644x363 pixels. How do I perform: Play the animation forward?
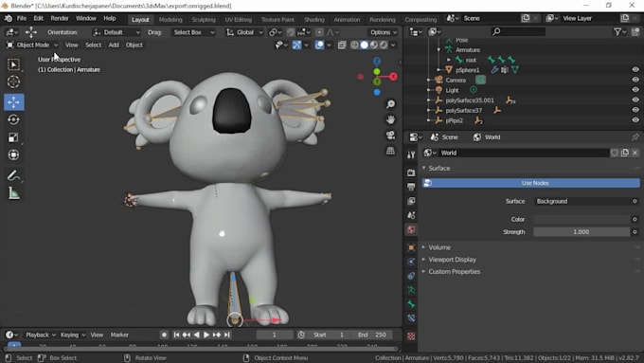click(x=206, y=335)
